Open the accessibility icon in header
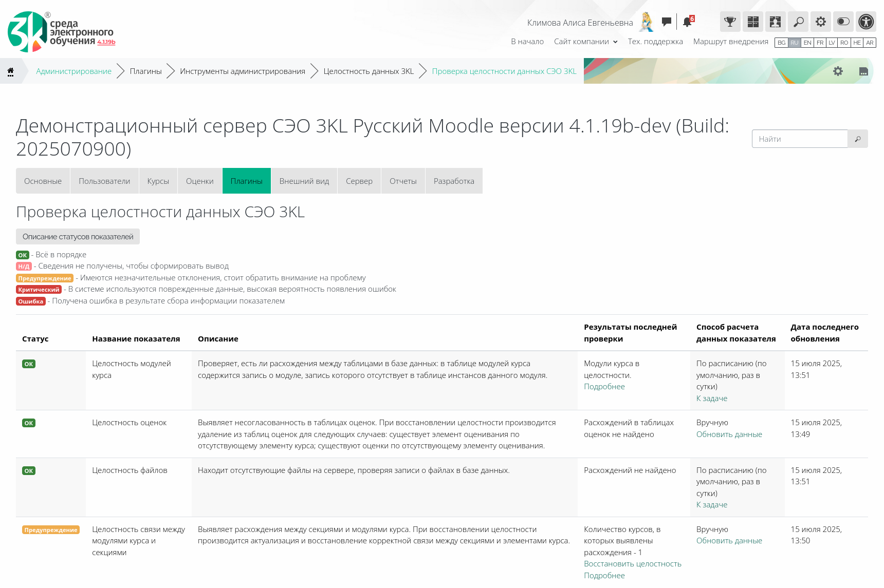This screenshot has width=884, height=588. click(866, 22)
